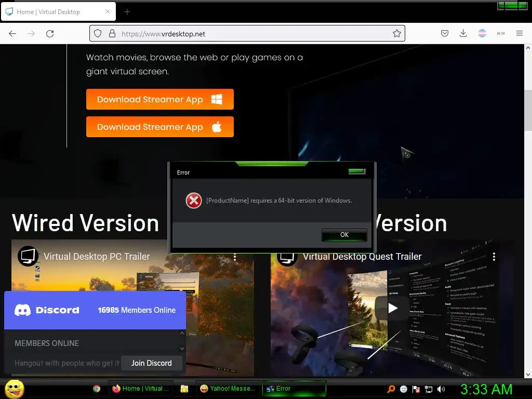Click the Discord logo in widget
The width and height of the screenshot is (532, 399).
point(47,310)
